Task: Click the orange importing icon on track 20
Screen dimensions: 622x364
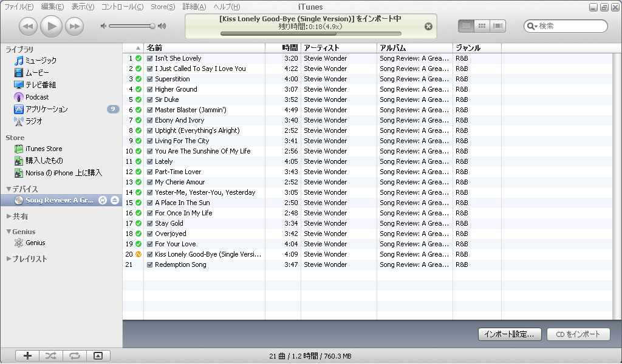Action: point(138,254)
